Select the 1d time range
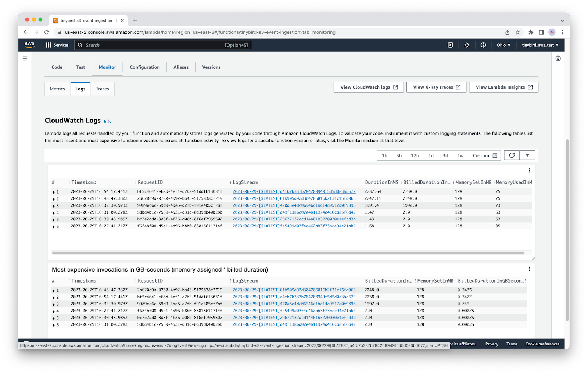 [431, 155]
